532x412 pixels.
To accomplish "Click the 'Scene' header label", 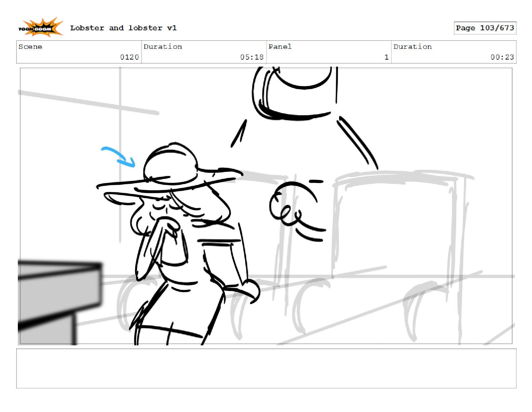I will pyautogui.click(x=30, y=47).
